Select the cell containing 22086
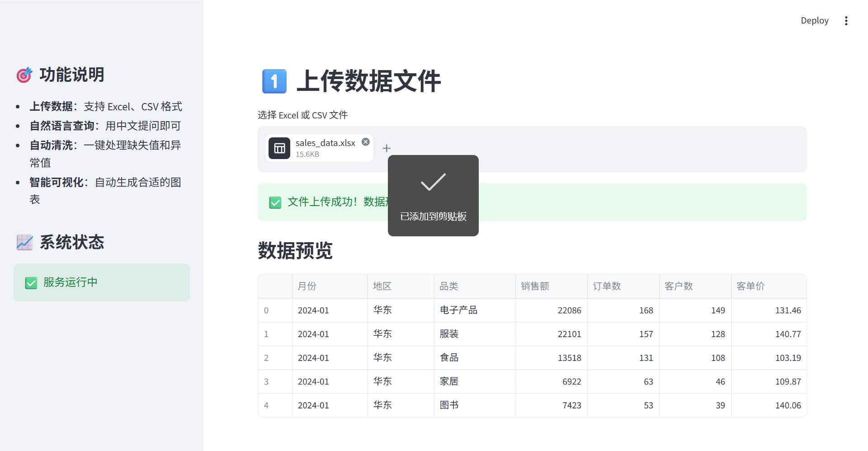The height and width of the screenshot is (451, 868). coord(551,310)
